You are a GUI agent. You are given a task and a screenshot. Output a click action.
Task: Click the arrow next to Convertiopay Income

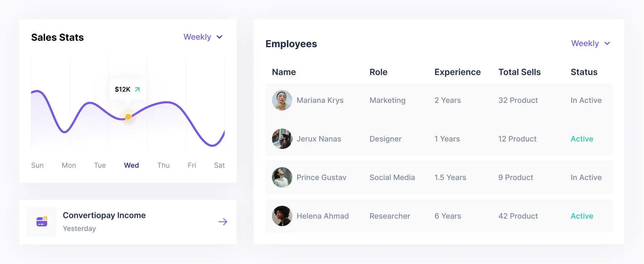[x=222, y=222]
